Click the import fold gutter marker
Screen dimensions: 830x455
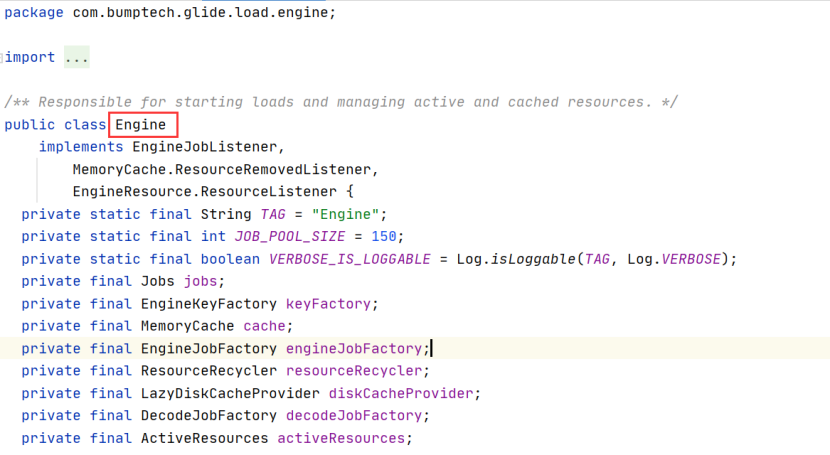tap(2, 57)
